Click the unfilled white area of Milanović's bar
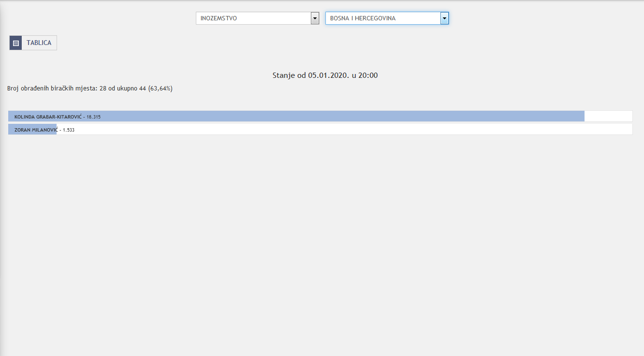The height and width of the screenshot is (356, 644). pos(338,130)
